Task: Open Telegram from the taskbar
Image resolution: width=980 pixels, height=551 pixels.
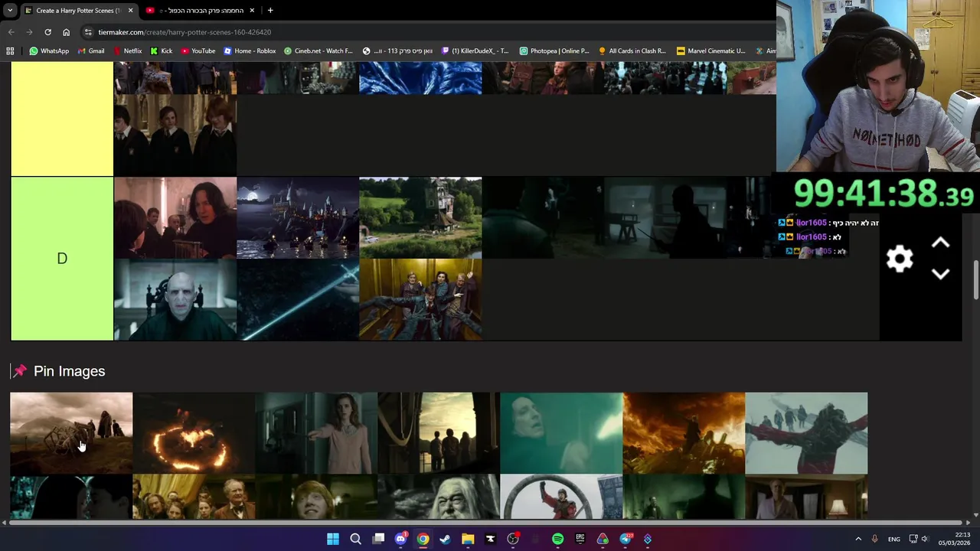Action: (626, 539)
